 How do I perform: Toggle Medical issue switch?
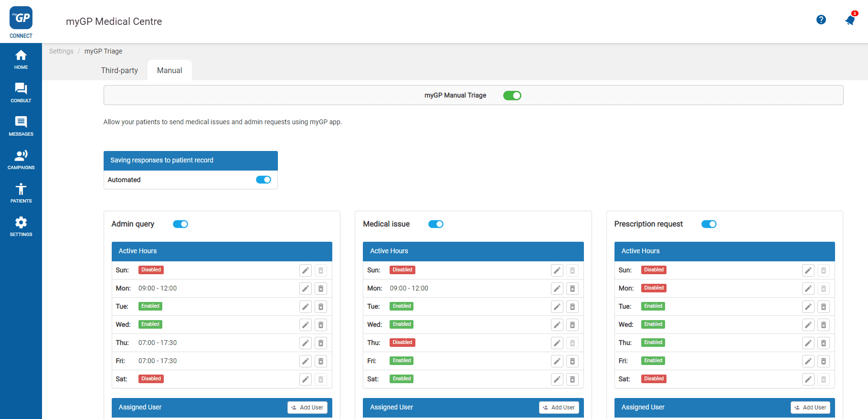coord(436,224)
